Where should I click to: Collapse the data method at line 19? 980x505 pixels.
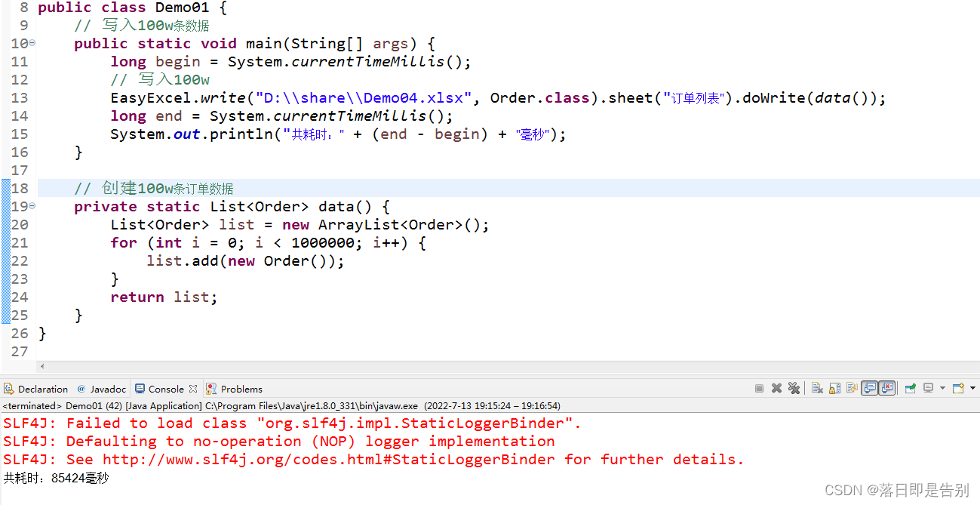[32, 206]
